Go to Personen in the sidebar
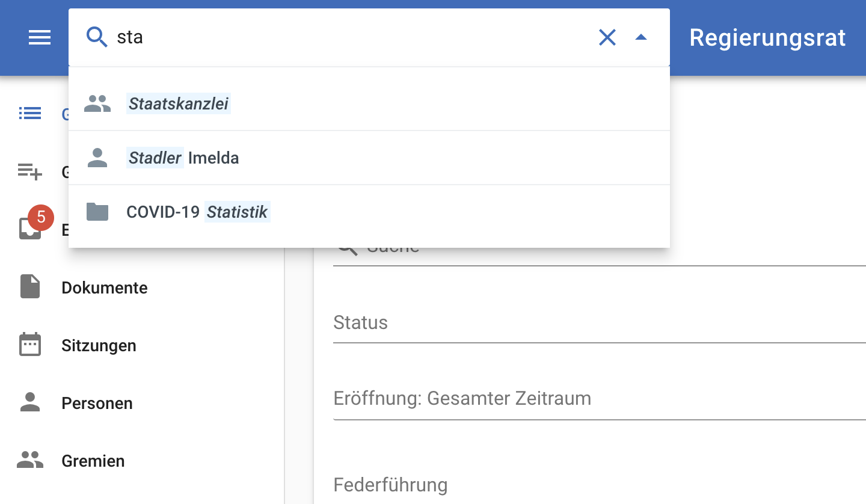The image size is (866, 504). (96, 403)
